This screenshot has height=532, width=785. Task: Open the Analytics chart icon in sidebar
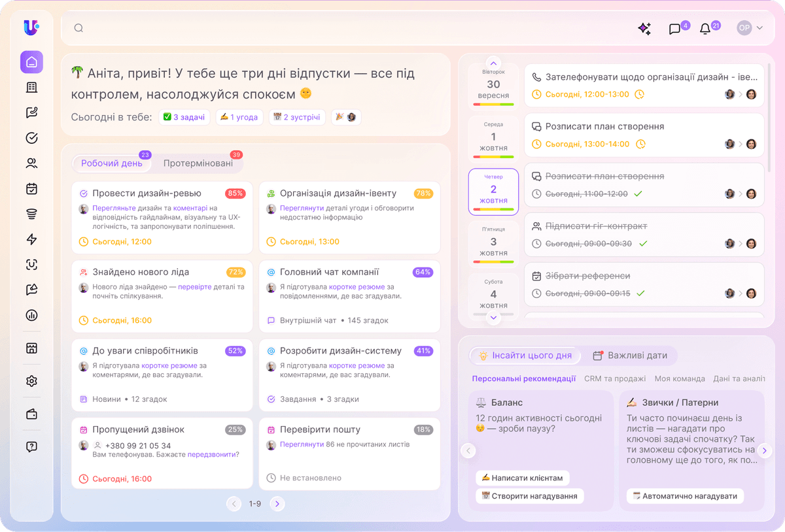(31, 315)
